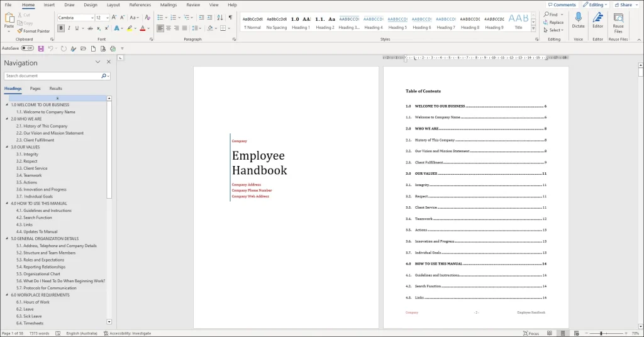Collapse the 3.0 OUR VALUES heading
Image resolution: width=644 pixels, height=337 pixels.
[x=7, y=147]
